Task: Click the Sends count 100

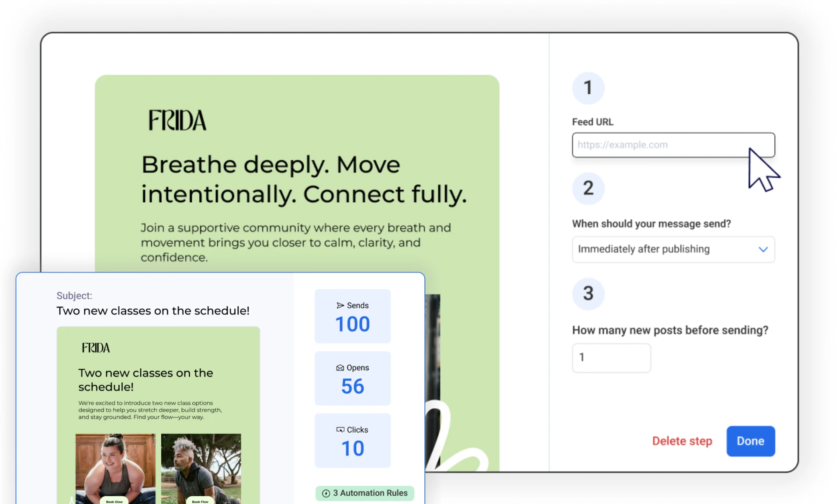Action: tap(352, 324)
